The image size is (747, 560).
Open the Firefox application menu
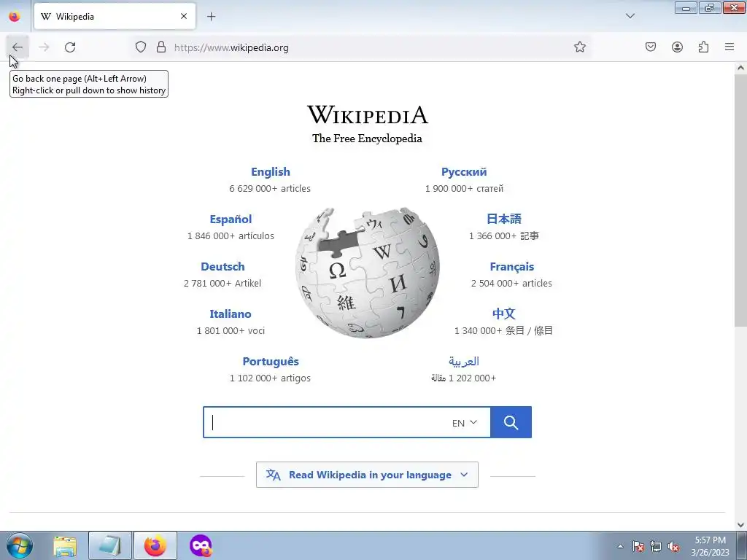click(729, 47)
